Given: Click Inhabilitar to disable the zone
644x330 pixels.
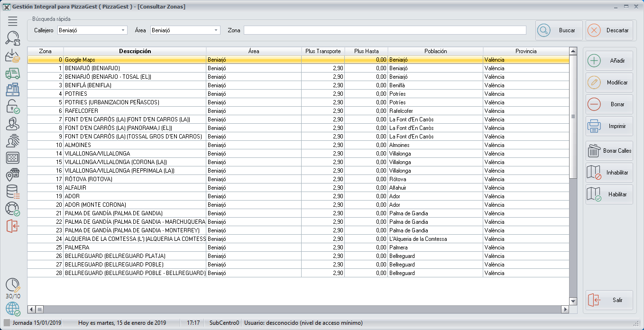Looking at the screenshot, I should [x=609, y=173].
